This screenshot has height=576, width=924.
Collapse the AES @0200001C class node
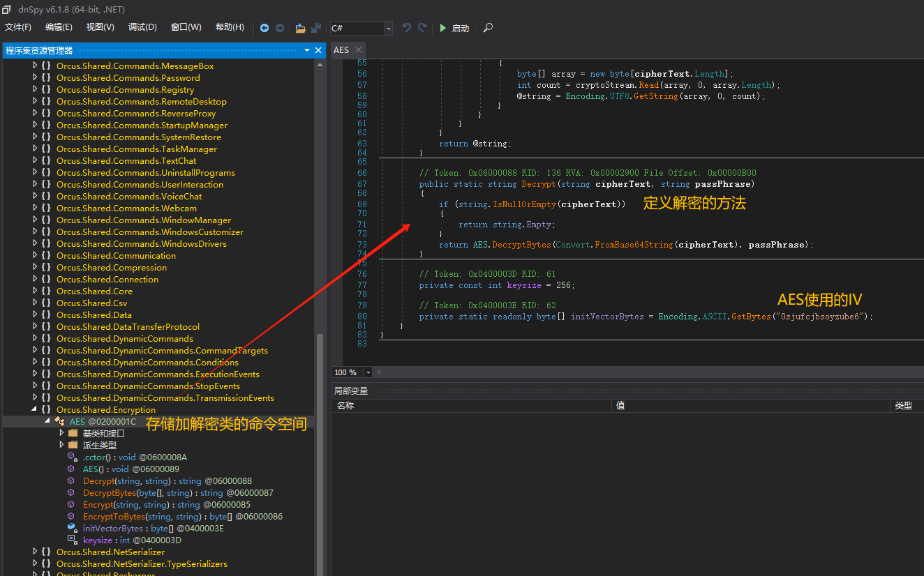tap(48, 421)
